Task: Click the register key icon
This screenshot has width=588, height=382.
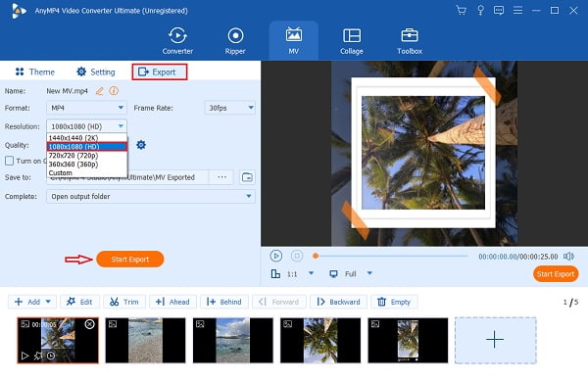Action: [x=480, y=10]
